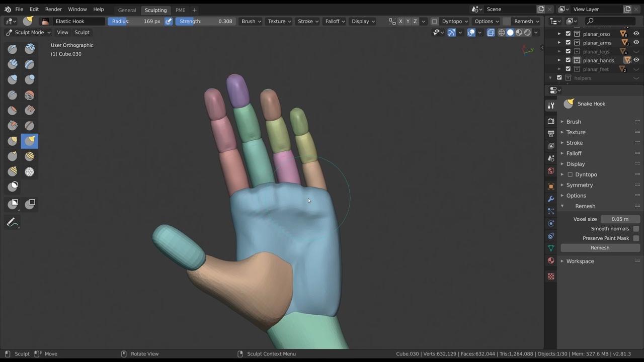Select the Box Mask tool icon
The height and width of the screenshot is (362, 644).
(12, 204)
